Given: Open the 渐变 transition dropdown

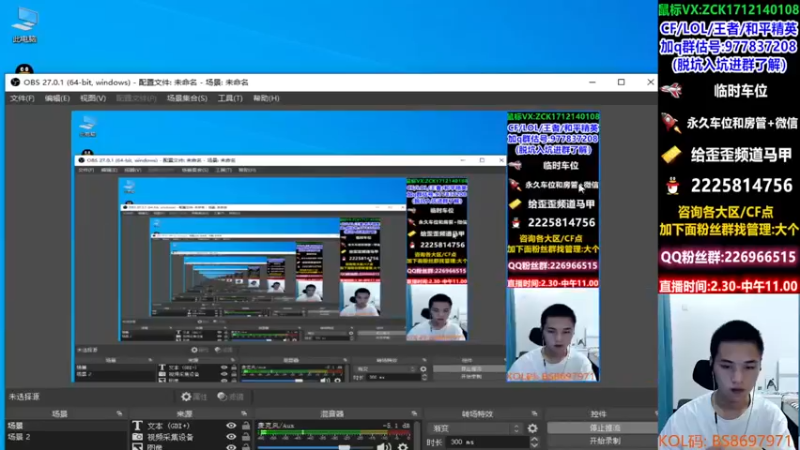Looking at the screenshot, I should point(476,429).
